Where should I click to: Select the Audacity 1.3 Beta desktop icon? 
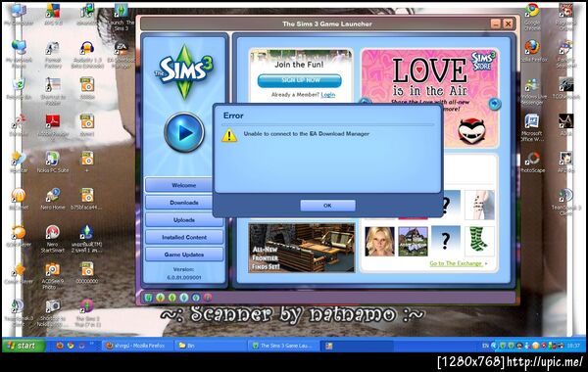tap(87, 54)
